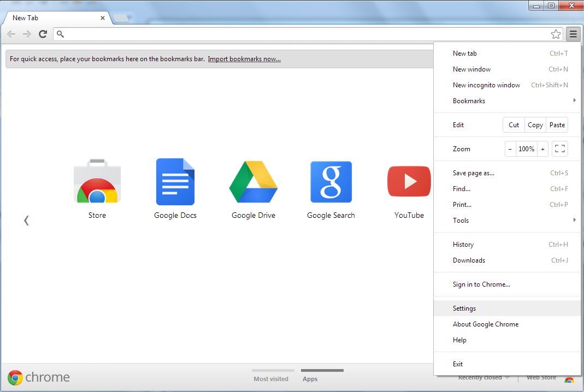584x392 pixels.
Task: Select Print... from the menu
Action: 508,204
